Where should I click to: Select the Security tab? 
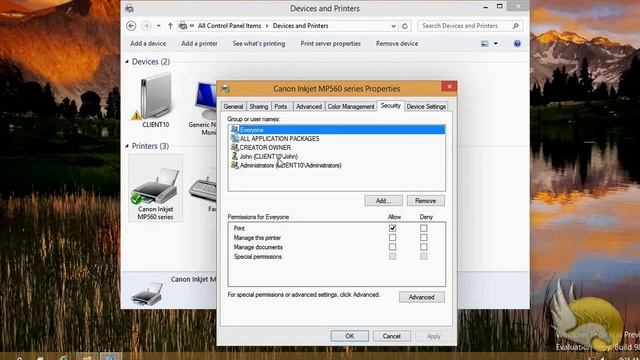click(x=391, y=105)
